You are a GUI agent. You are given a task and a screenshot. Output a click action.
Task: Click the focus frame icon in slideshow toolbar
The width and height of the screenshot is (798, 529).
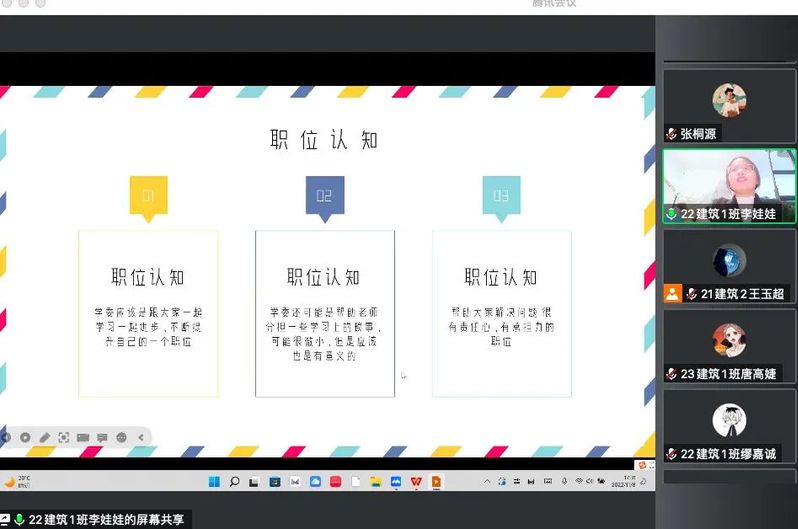(63, 437)
